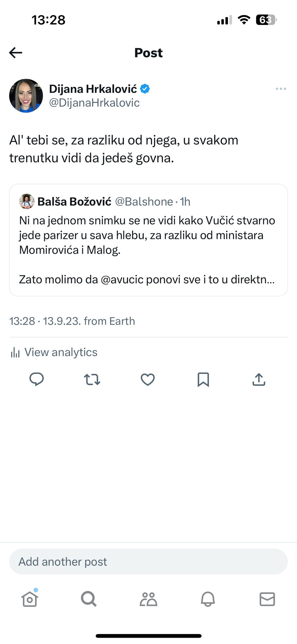Bookmark this post

203,380
